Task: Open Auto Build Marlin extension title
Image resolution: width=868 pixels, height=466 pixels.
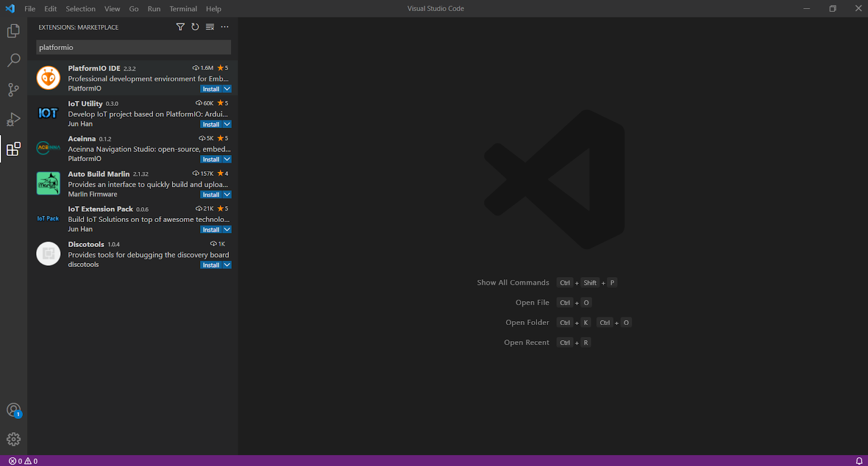Action: point(99,174)
